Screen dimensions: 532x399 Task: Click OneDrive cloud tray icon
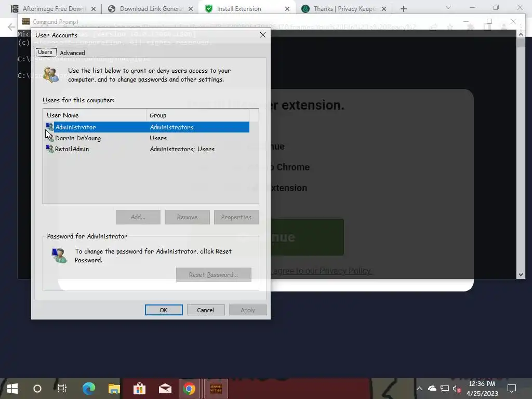432,389
